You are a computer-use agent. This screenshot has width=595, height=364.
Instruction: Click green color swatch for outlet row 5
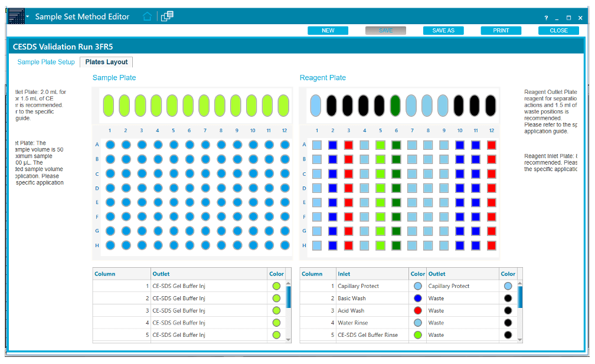tap(276, 335)
